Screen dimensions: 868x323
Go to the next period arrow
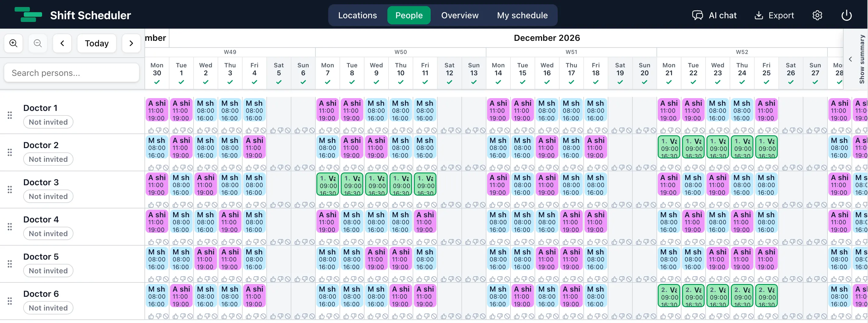(131, 43)
